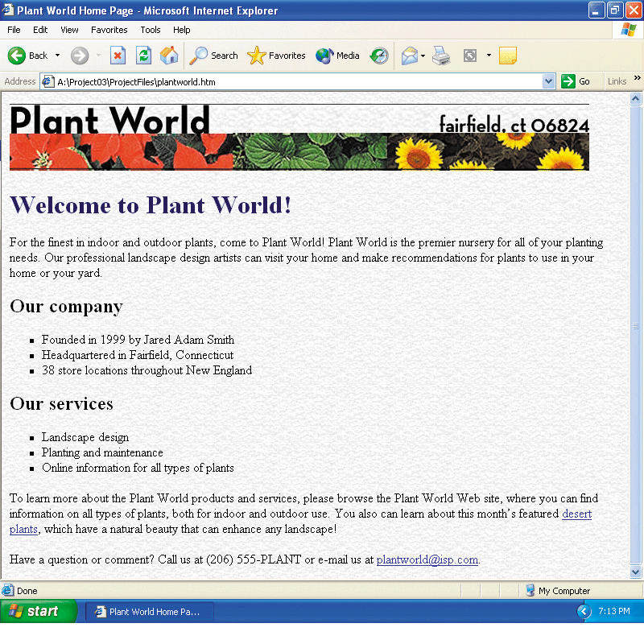Image resolution: width=644 pixels, height=644 pixels.
Task: Show browsing History
Action: point(379,56)
